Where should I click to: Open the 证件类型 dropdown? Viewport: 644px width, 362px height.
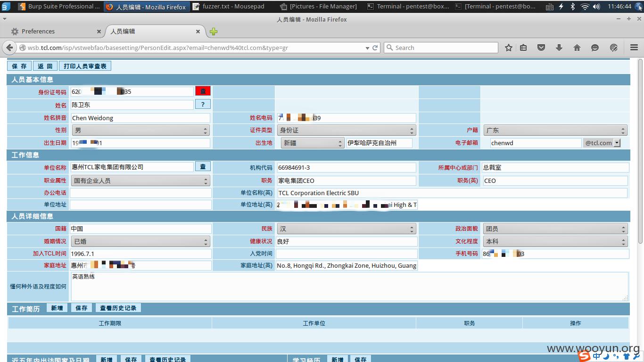tap(347, 130)
